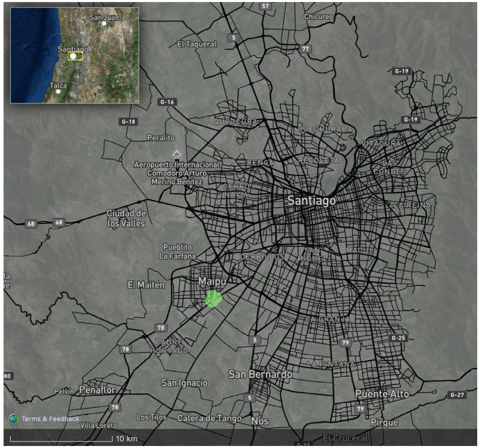Click the airplane icon for the airport
This screenshot has width=480, height=448.
coord(177,154)
